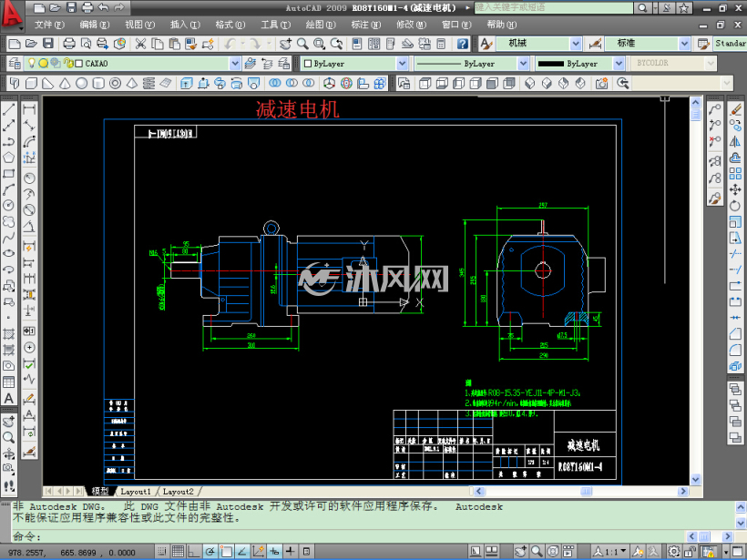Click the annotation scale 1:1 button
The height and width of the screenshot is (560, 747).
click(x=610, y=552)
